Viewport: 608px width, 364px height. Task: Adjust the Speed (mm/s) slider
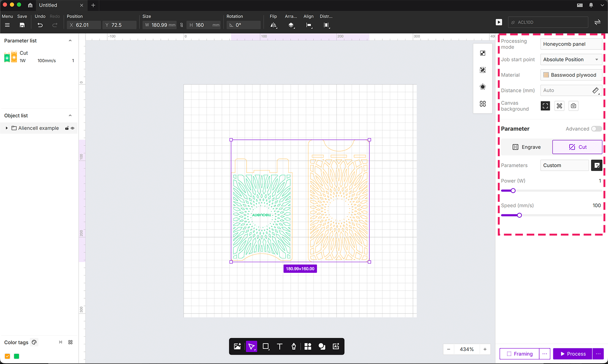click(519, 215)
